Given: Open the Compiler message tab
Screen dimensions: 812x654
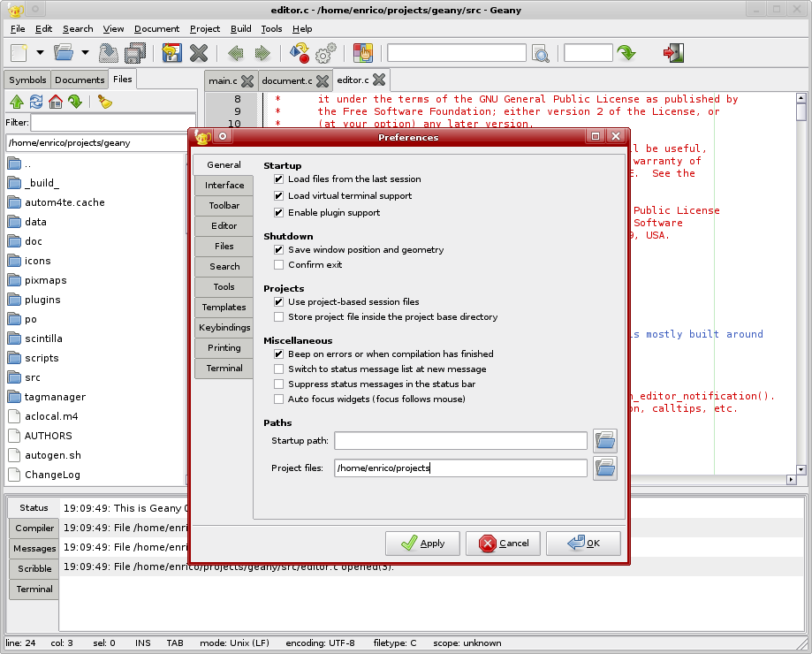Looking at the screenshot, I should (34, 529).
